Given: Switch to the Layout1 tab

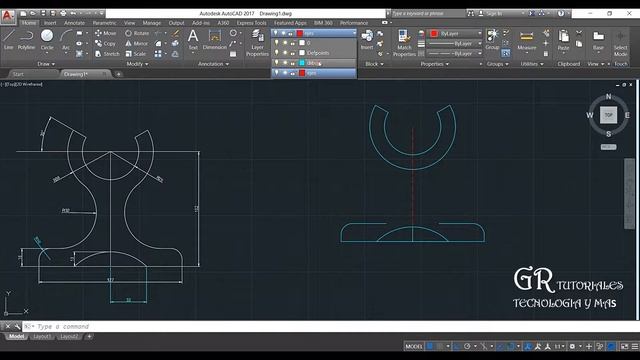Looking at the screenshot, I should [42, 336].
